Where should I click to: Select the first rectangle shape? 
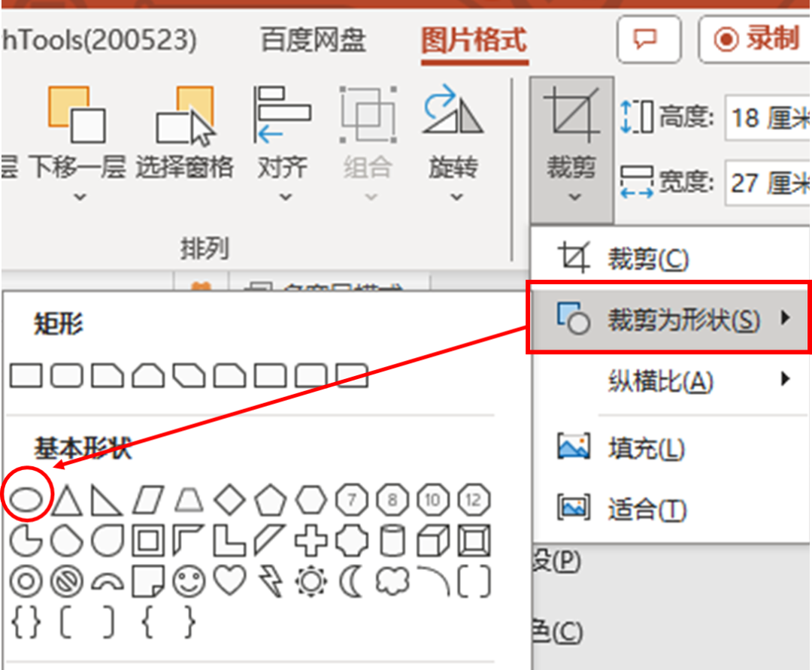point(26,375)
